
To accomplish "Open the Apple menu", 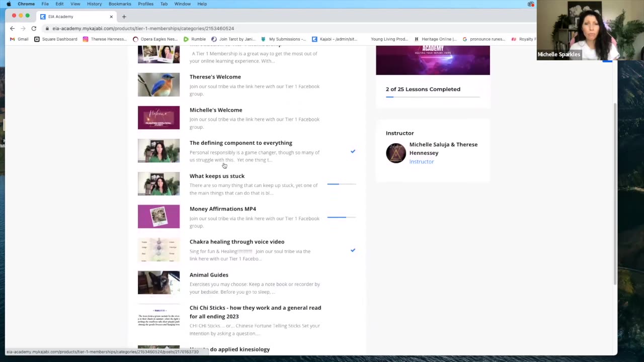I will 9,4.
